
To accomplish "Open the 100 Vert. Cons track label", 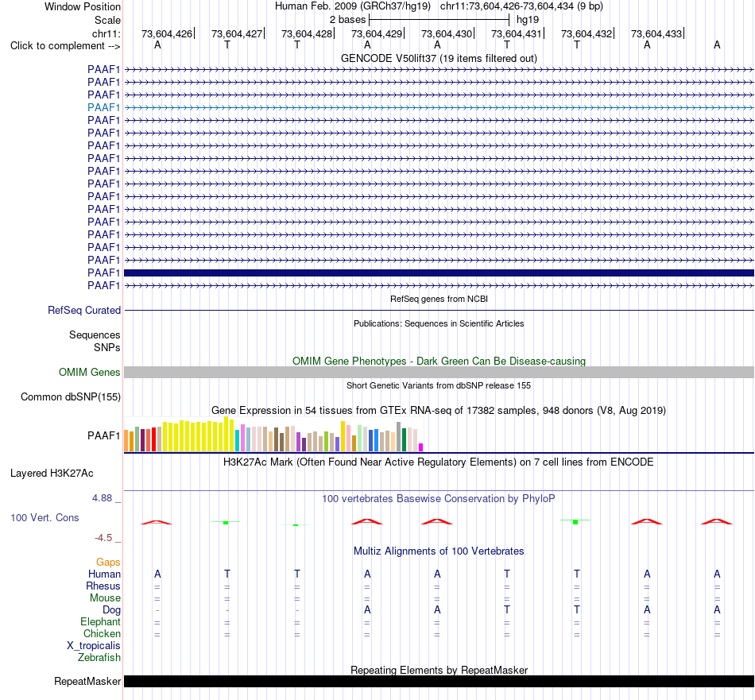I will 45,517.
